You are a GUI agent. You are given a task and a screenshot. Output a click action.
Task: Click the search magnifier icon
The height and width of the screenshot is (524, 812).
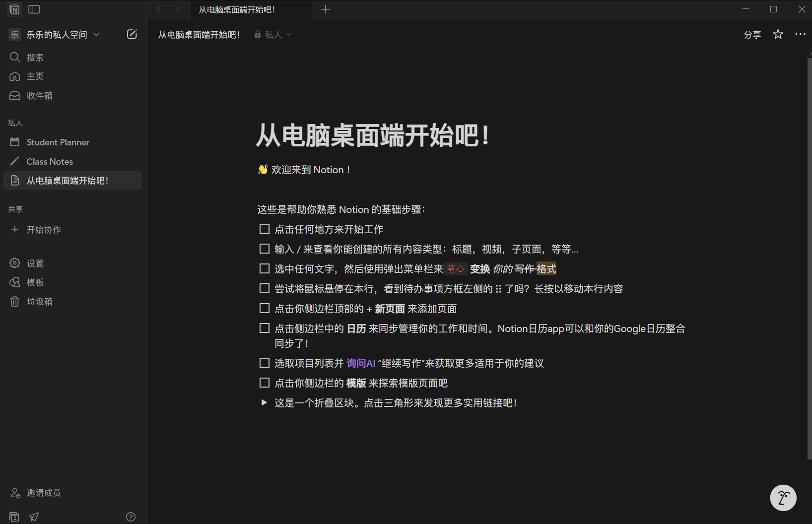click(15, 57)
